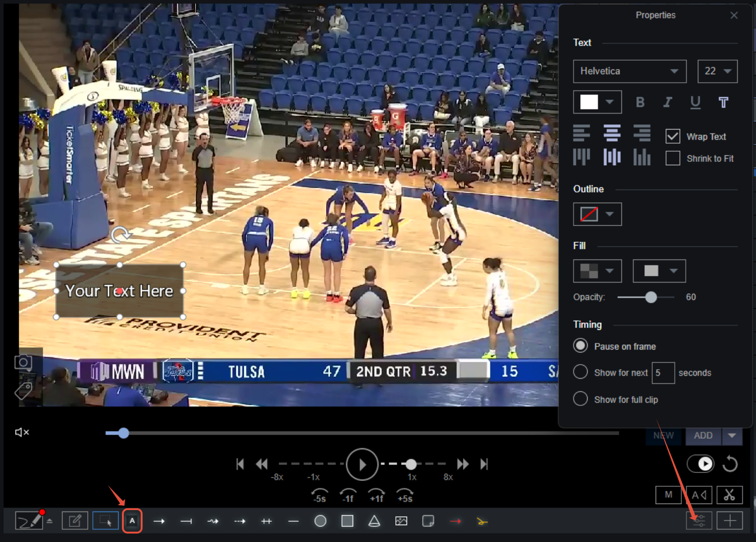Open the Outline color dropdown
The height and width of the screenshot is (542, 756).
click(x=597, y=214)
